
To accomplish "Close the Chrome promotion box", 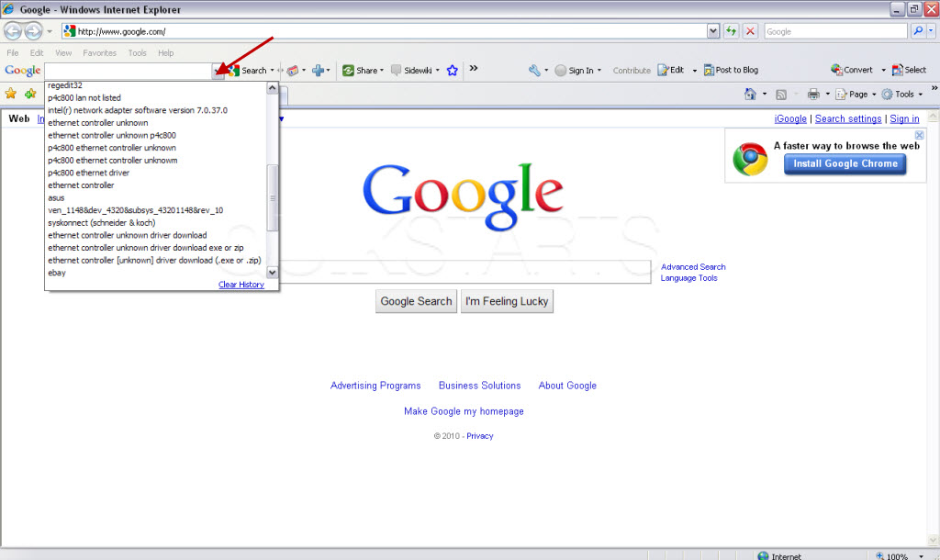I will coord(919,136).
